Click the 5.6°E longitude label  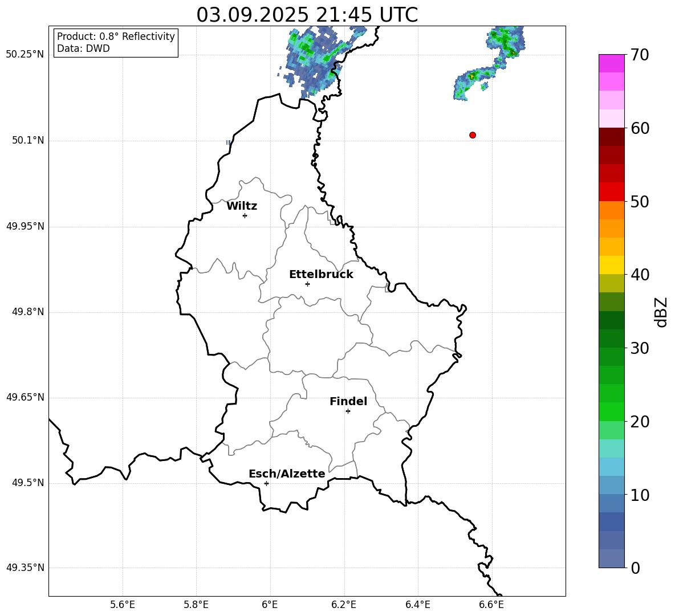[x=123, y=605]
